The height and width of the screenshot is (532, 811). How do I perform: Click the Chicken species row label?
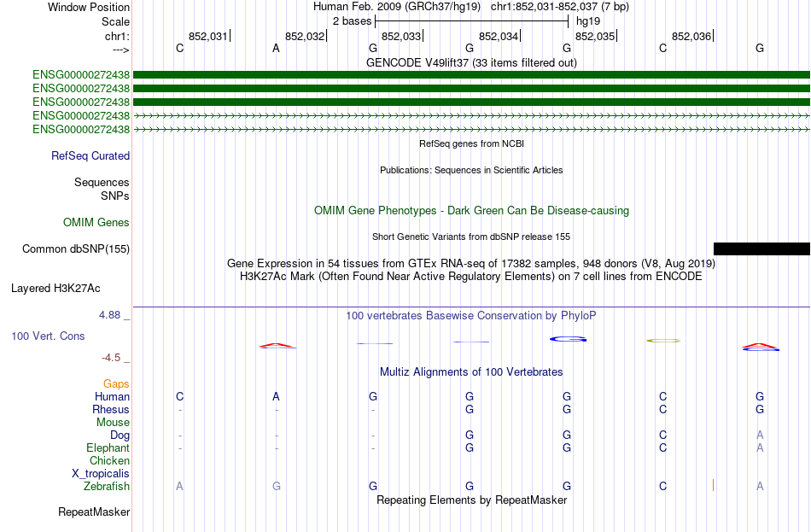pyautogui.click(x=109, y=460)
